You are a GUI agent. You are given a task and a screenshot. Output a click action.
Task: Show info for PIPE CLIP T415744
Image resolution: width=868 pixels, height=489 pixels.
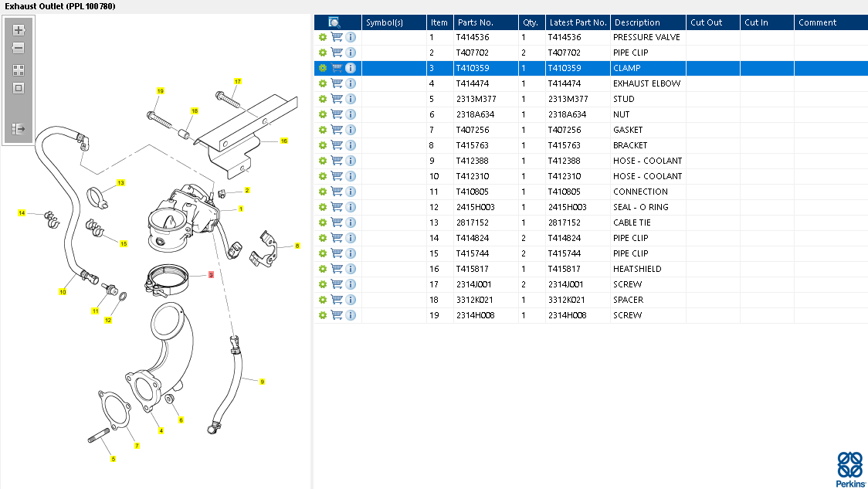(x=351, y=253)
